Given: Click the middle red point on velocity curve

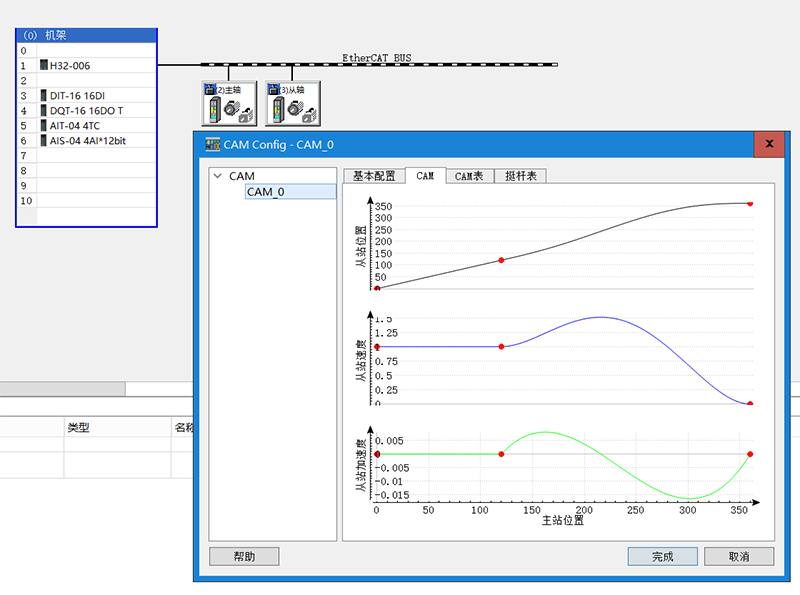Looking at the screenshot, I should coord(501,347).
